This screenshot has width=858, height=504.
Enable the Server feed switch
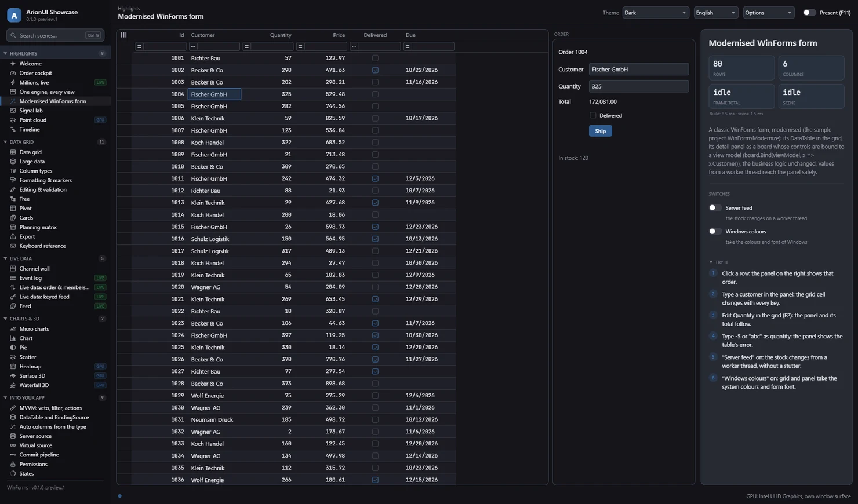pos(715,207)
